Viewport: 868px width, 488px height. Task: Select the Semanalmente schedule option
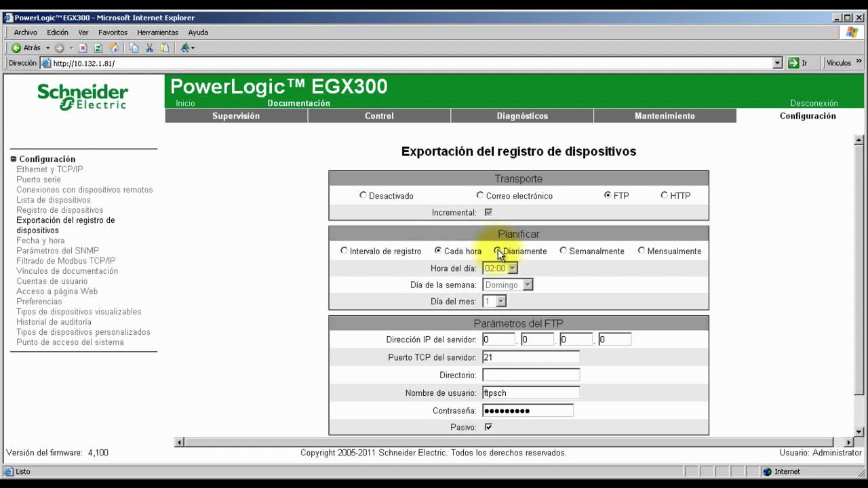[x=564, y=251]
